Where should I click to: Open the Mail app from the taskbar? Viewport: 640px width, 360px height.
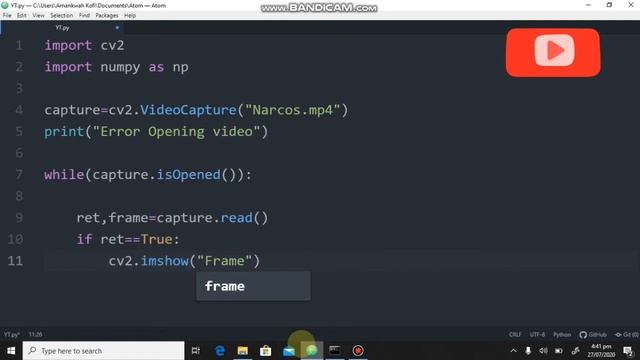289,351
